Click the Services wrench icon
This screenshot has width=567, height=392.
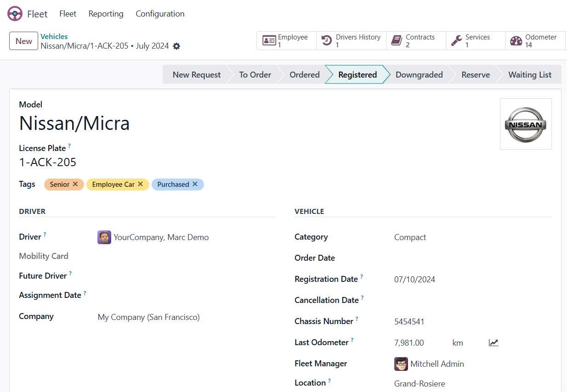pos(456,41)
